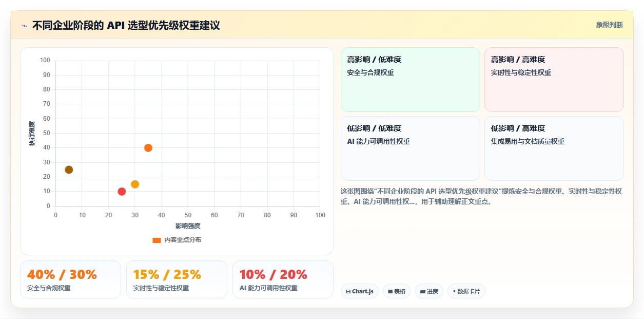Click the 执行难度 y-axis title
644x319 pixels.
32,134
